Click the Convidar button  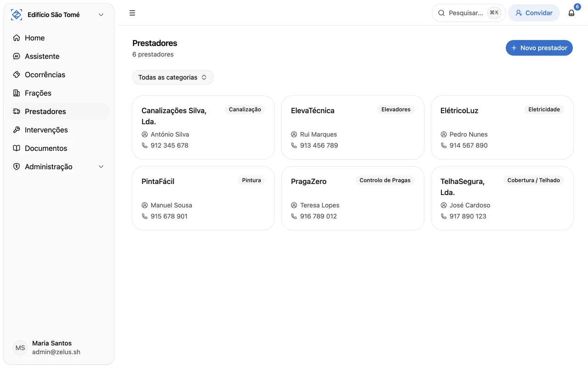(534, 13)
